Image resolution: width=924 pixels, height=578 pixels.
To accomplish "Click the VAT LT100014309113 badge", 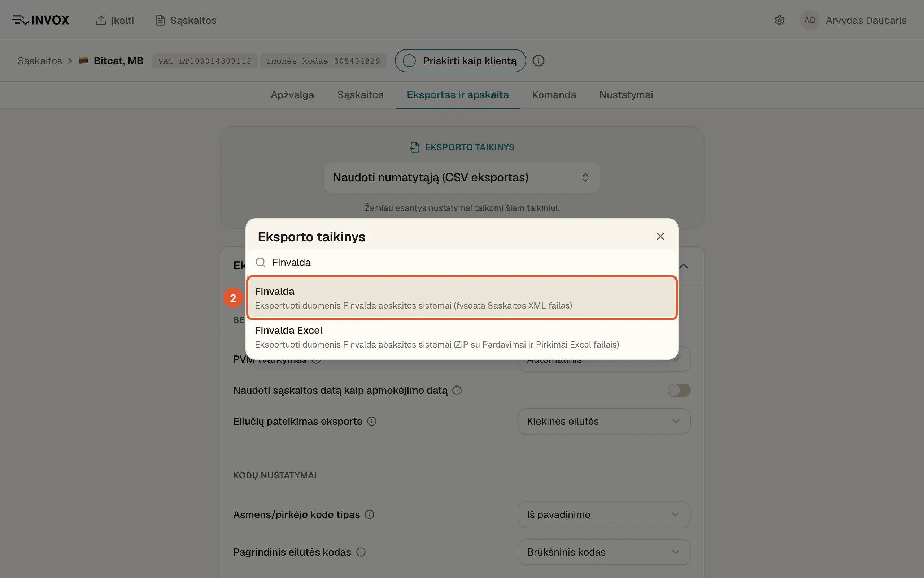I will [205, 61].
